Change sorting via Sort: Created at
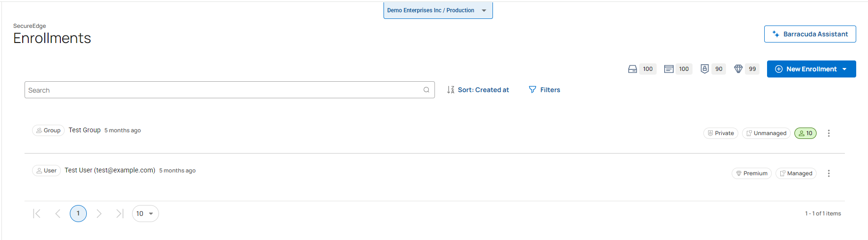The width and height of the screenshot is (868, 240). (x=483, y=90)
